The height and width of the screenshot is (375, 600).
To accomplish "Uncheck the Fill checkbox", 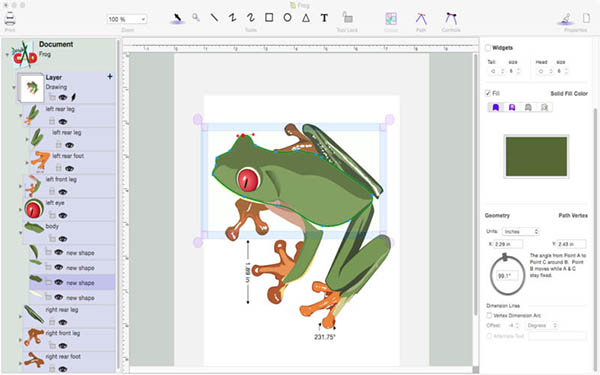I will tap(488, 93).
